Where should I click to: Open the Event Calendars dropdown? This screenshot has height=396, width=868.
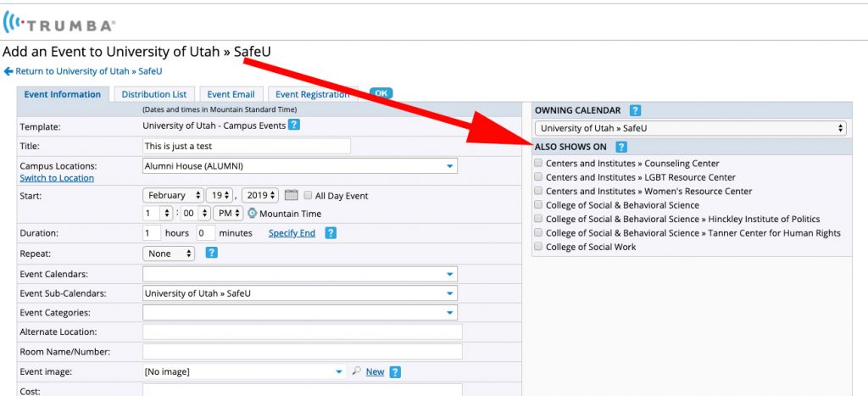pyautogui.click(x=300, y=274)
